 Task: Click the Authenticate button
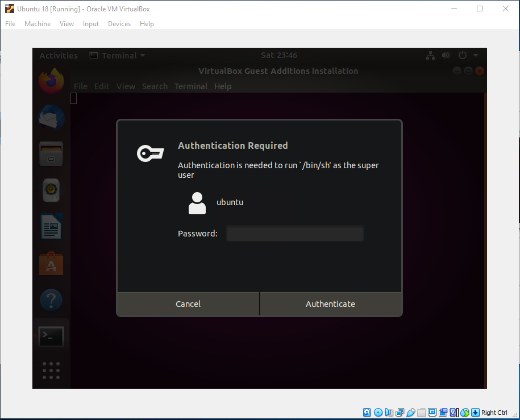330,304
